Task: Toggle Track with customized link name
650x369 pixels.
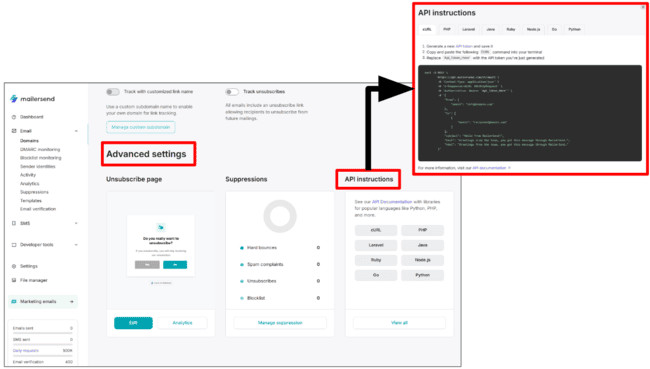Action: (112, 92)
